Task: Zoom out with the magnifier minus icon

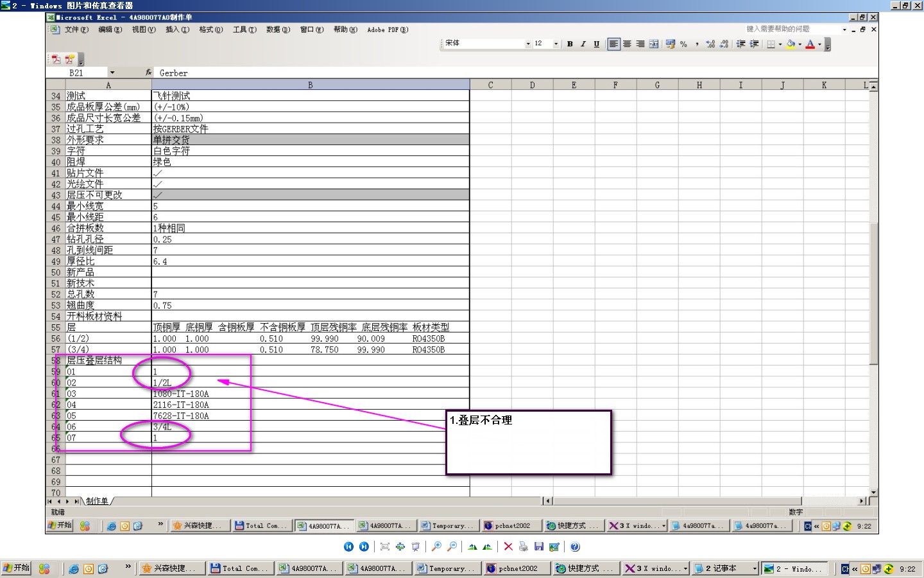Action: coord(452,547)
